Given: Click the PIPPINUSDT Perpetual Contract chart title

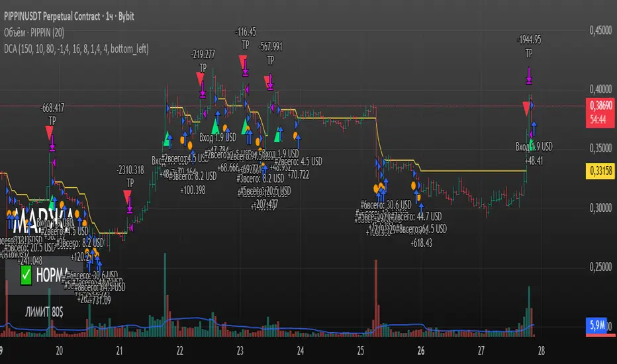Looking at the screenshot, I should pos(69,17).
